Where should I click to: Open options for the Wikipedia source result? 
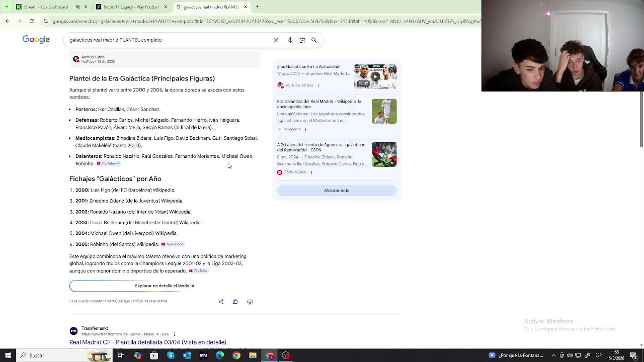tap(305, 129)
